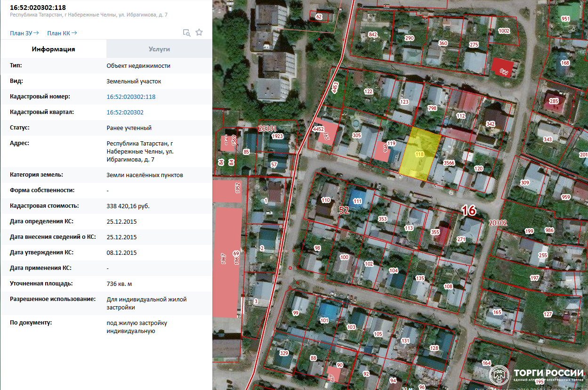Add parcel to favorites with star icon
Viewport: 588px width, 390px height.
(x=199, y=32)
